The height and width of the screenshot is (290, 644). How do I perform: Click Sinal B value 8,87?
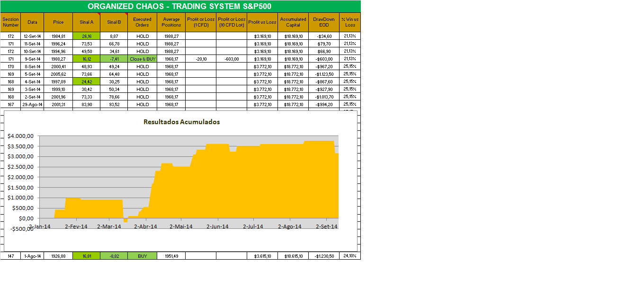[114, 36]
